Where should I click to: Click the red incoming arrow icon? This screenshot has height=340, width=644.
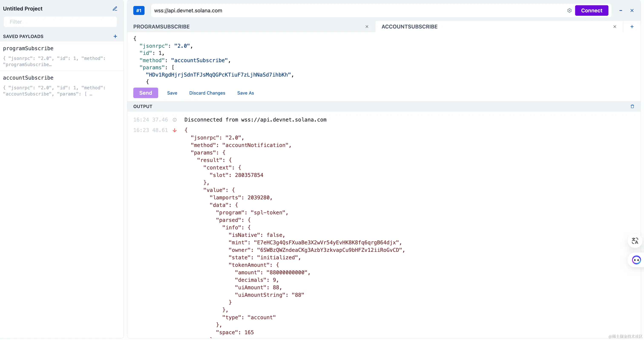(174, 131)
